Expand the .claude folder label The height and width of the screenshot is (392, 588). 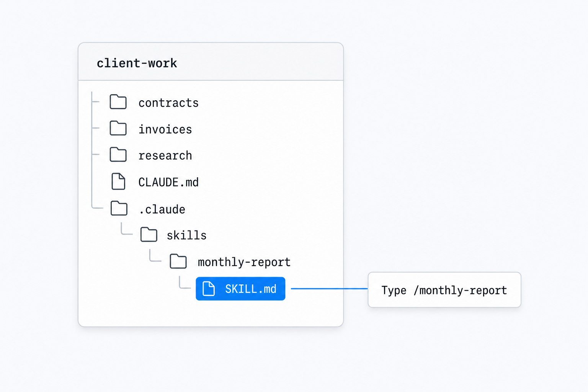pyautogui.click(x=162, y=209)
